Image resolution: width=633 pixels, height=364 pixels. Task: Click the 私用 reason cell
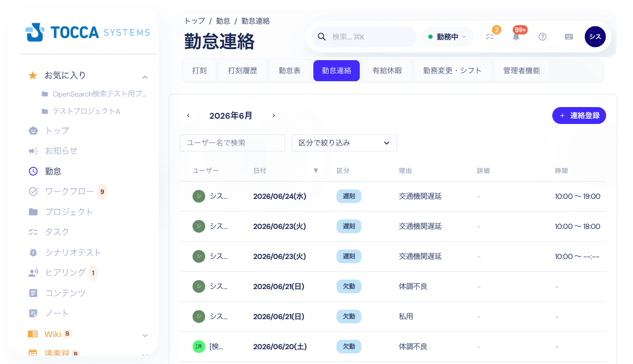[406, 317]
